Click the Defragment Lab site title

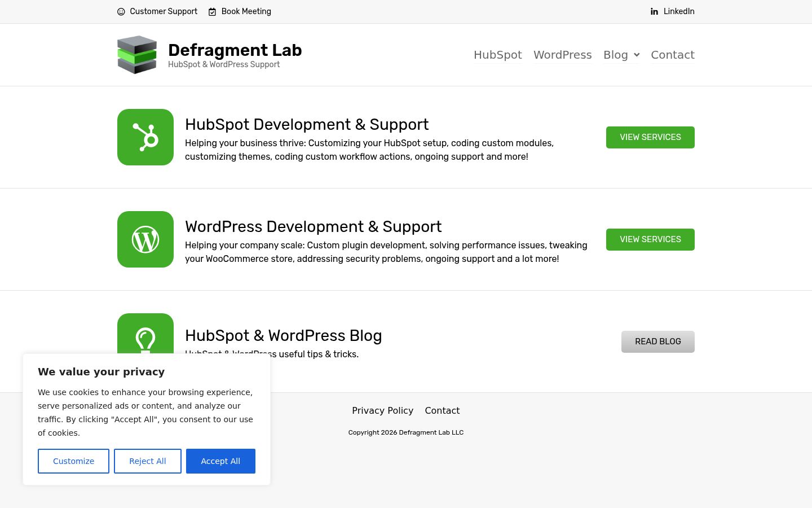pos(235,50)
